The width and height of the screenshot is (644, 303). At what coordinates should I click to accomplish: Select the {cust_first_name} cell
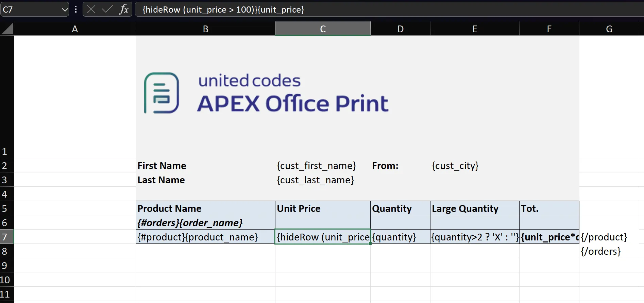pos(323,165)
